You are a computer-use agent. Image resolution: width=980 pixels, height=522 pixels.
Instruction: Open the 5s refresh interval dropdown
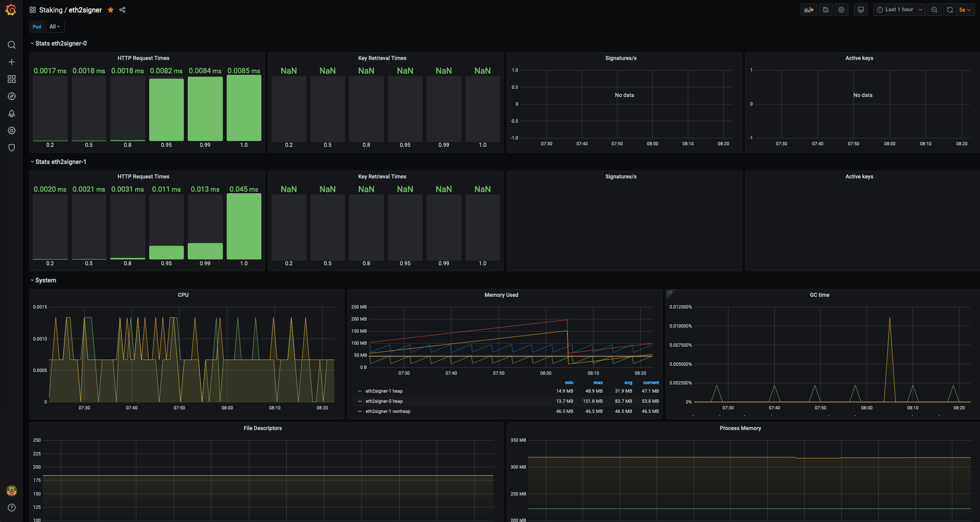964,10
